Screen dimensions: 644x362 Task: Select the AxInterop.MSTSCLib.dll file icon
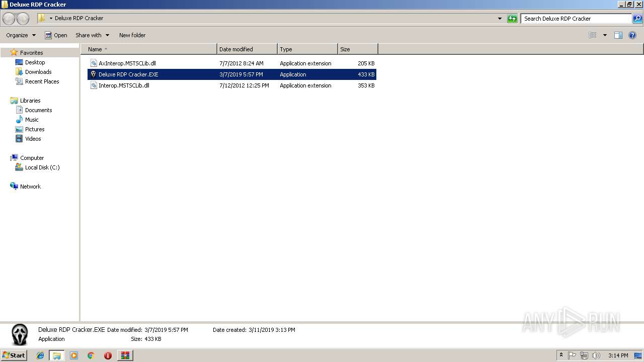[94, 63]
